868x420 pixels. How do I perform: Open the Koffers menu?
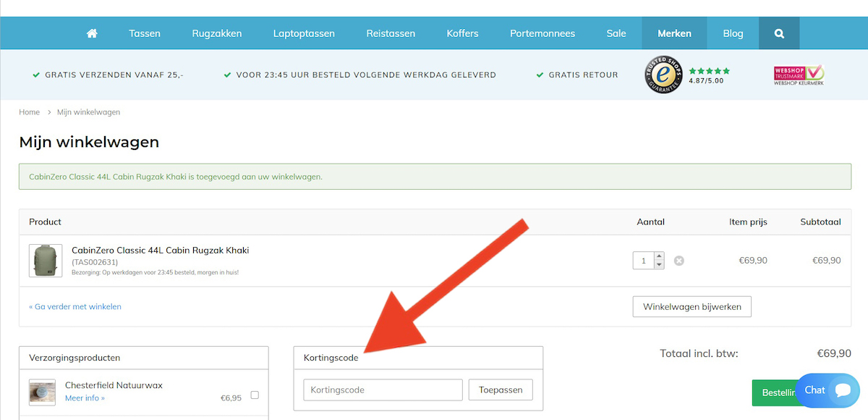[463, 33]
